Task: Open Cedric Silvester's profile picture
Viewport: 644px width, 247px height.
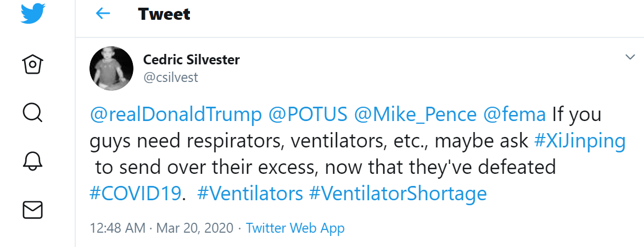Action: pos(111,68)
